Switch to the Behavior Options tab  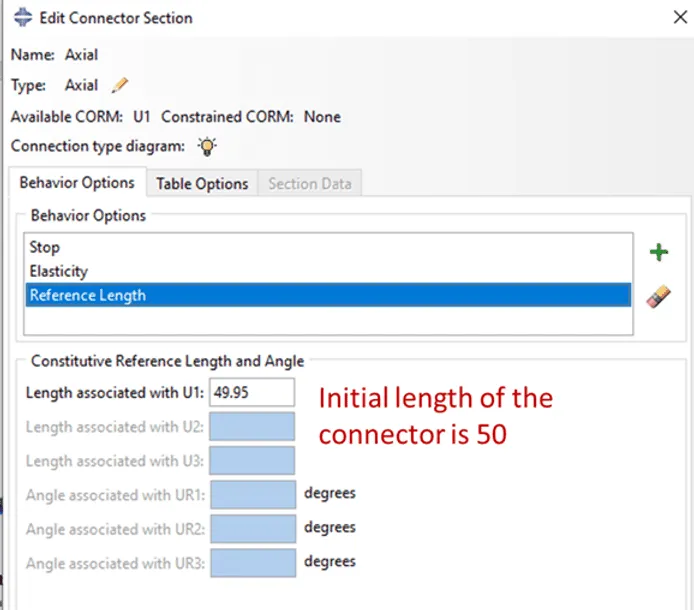point(77,183)
